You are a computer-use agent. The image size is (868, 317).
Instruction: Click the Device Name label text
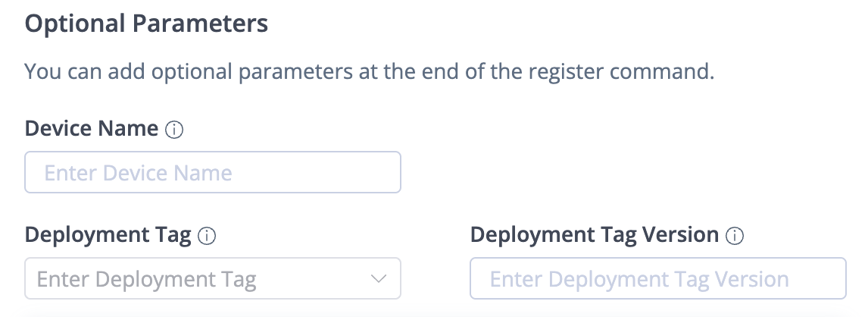coord(91,129)
